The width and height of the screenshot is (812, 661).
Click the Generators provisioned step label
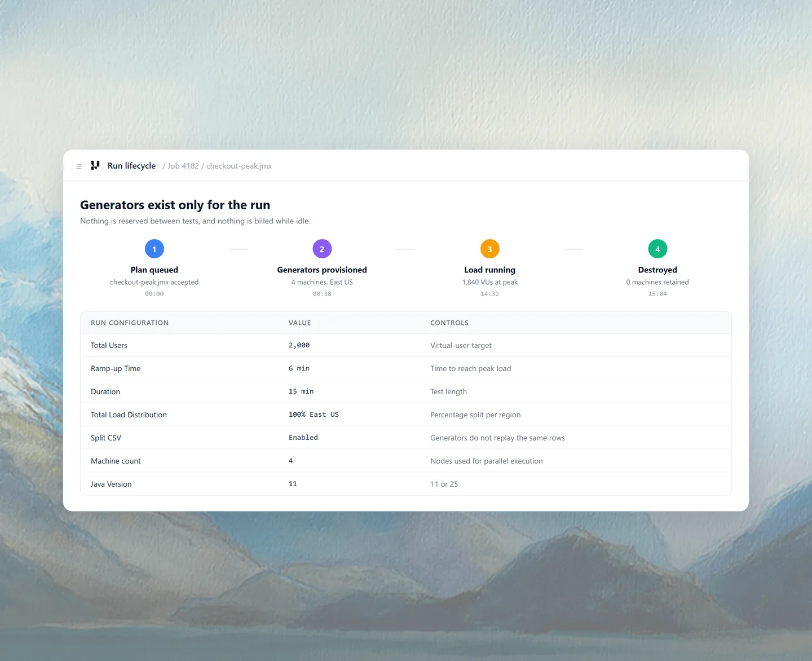pyautogui.click(x=322, y=270)
